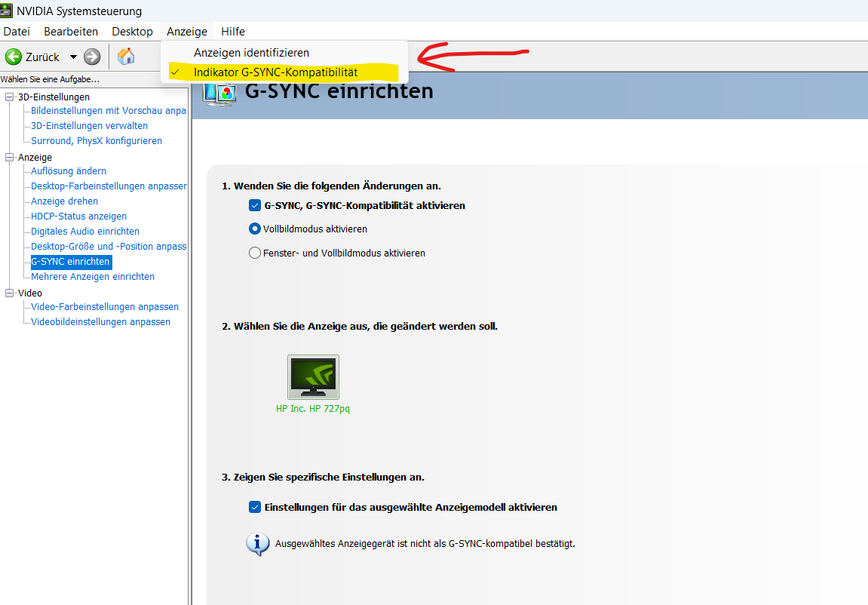Open the Bearbeiten menu
Screen dimensions: 868x605
click(x=71, y=32)
